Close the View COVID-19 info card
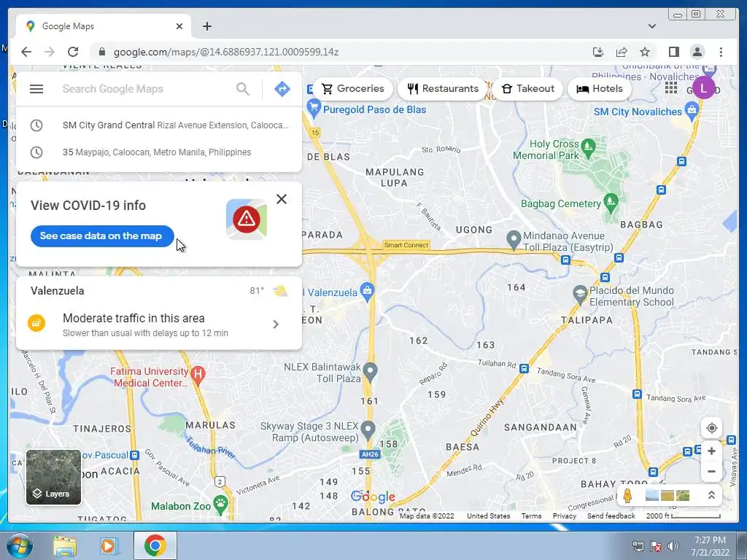Screen dimensions: 747x560 (282, 199)
